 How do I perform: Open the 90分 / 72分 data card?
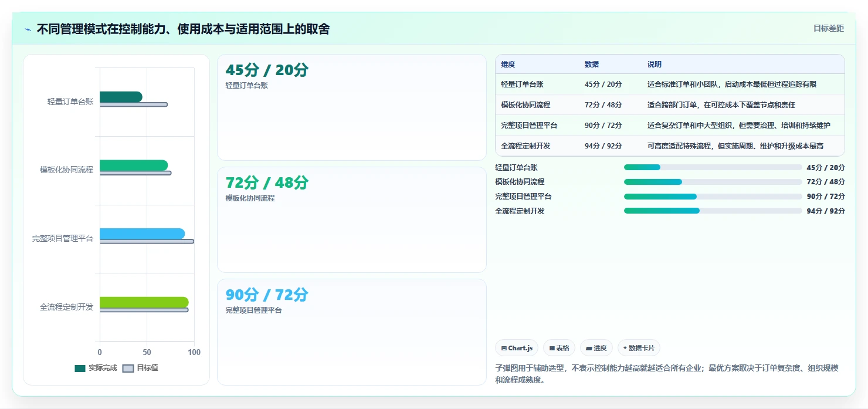(352, 332)
